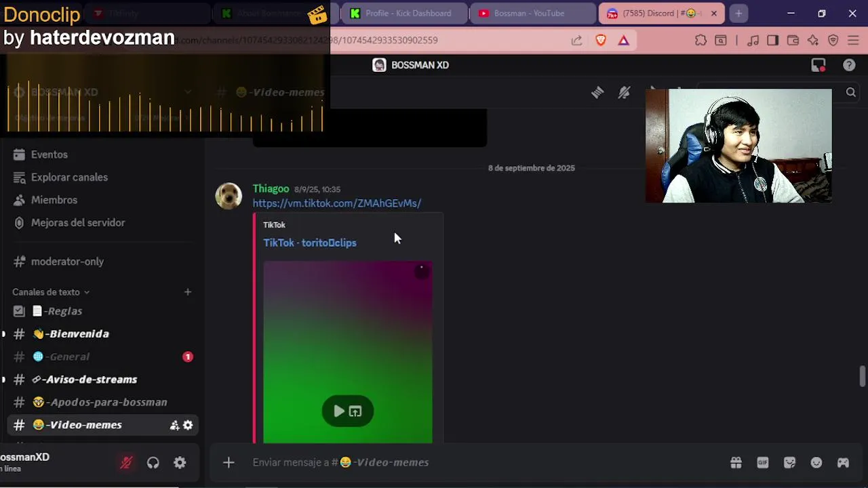Create invite for Video-memes channel
Viewport: 868px width, 488px height.
174,425
